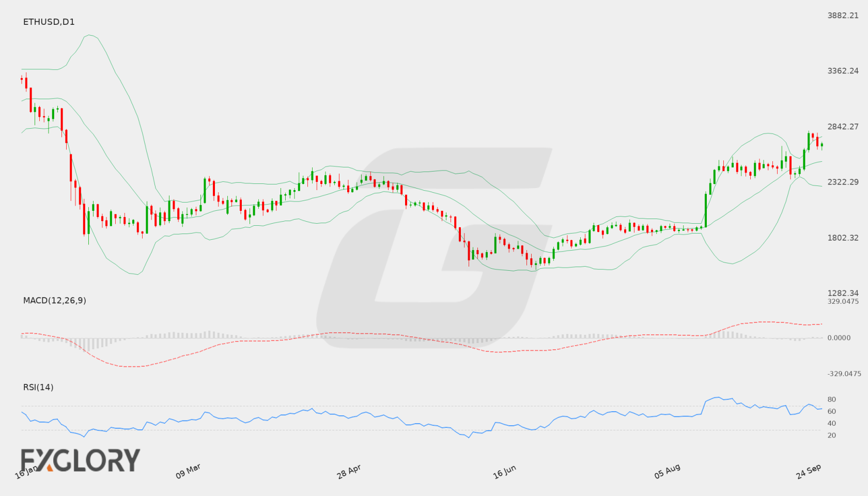Screen dimensions: 868x496
Task: Click the 24 Sep date label
Action: click(809, 471)
